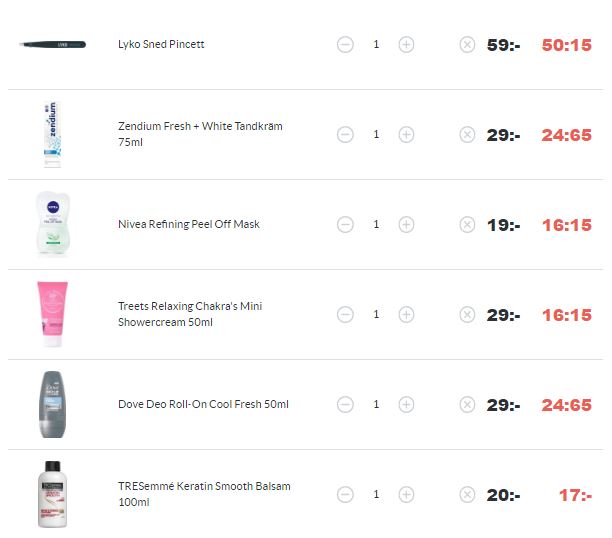
Task: Increase quantity of Zendium Fresh + White Tandkräm
Action: click(x=406, y=135)
